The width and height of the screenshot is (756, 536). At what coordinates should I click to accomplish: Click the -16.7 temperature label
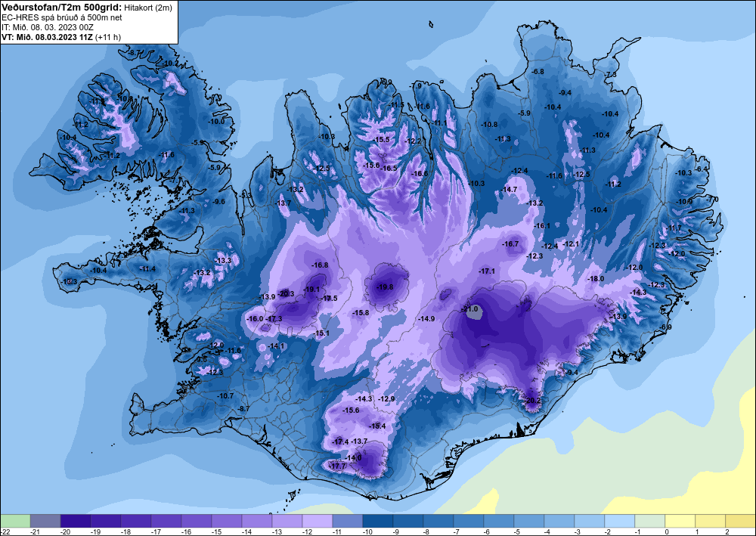510,244
